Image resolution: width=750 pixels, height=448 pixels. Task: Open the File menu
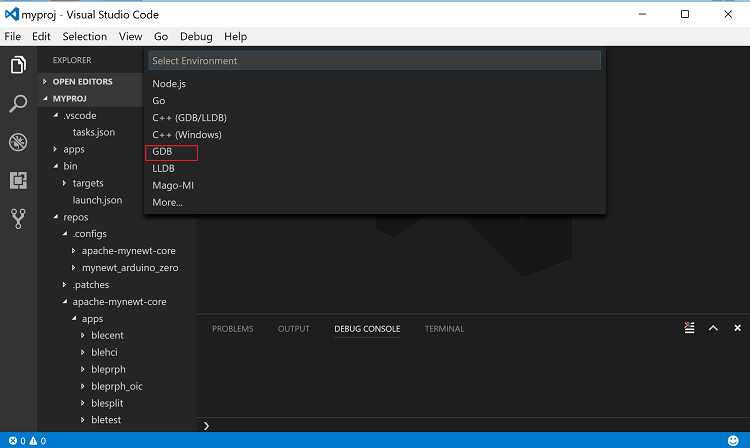pyautogui.click(x=12, y=37)
